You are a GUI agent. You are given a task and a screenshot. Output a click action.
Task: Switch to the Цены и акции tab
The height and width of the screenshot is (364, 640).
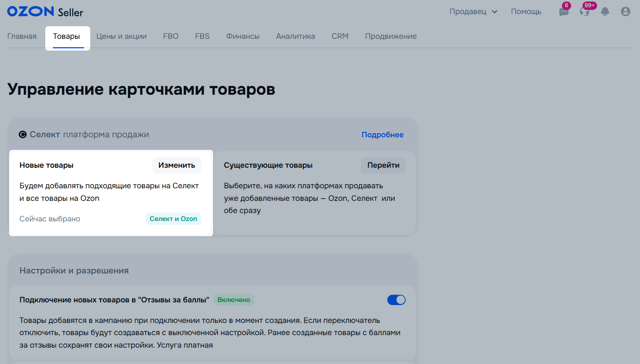tap(121, 37)
